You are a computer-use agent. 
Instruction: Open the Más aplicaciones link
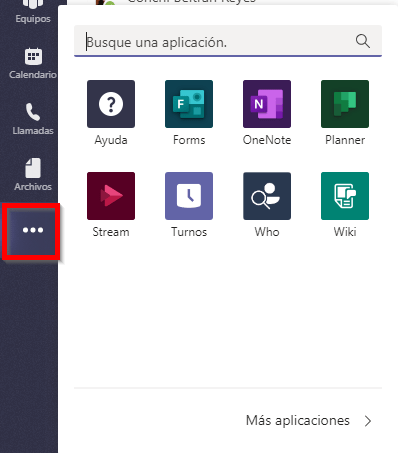[x=297, y=421]
